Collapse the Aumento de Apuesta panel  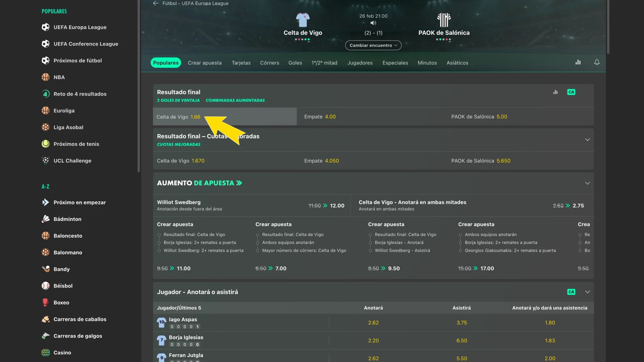(x=587, y=183)
